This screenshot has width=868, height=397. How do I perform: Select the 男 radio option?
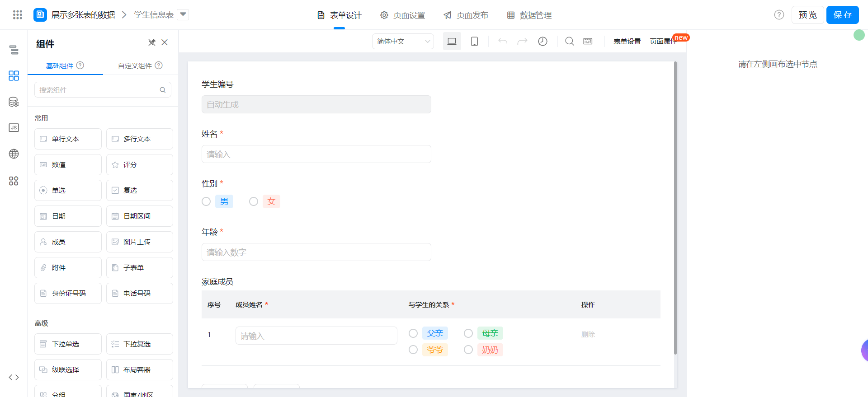click(x=206, y=201)
